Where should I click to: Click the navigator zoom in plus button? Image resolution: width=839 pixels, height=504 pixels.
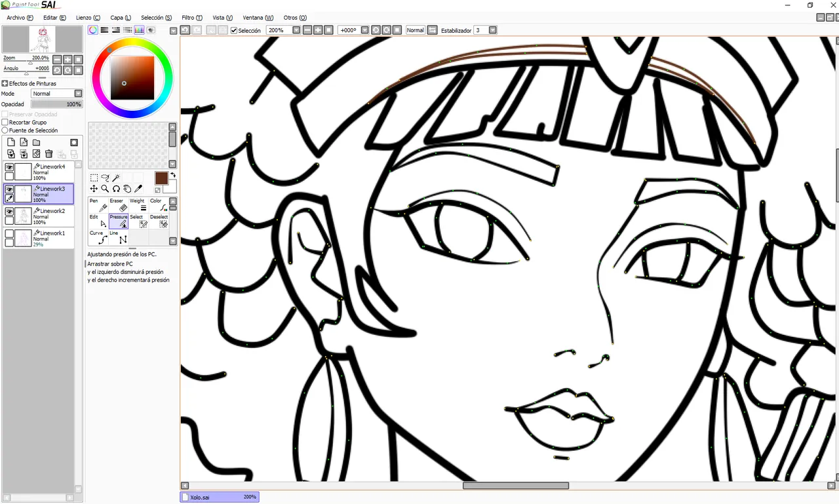pyautogui.click(x=68, y=60)
